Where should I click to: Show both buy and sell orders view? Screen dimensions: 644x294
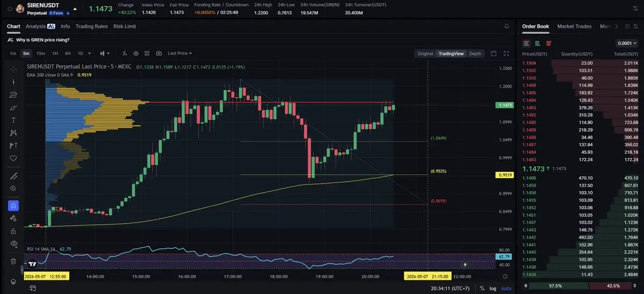526,43
